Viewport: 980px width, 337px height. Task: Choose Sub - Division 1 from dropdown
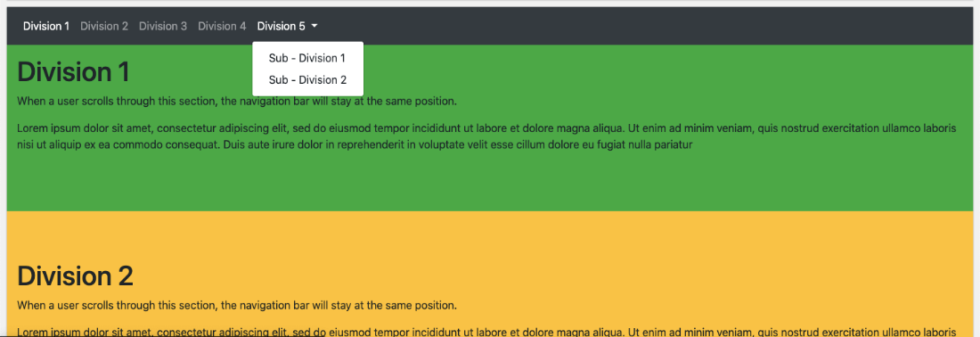[x=307, y=58]
